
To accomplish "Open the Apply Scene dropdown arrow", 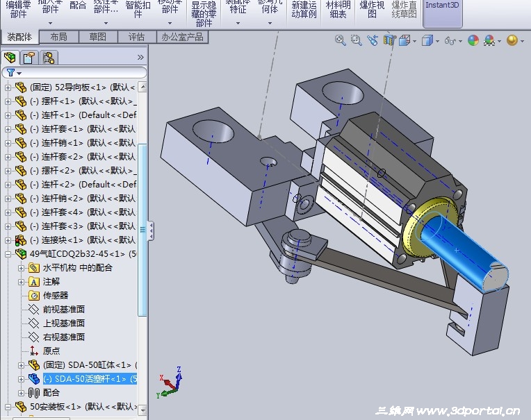I will click(499, 41).
